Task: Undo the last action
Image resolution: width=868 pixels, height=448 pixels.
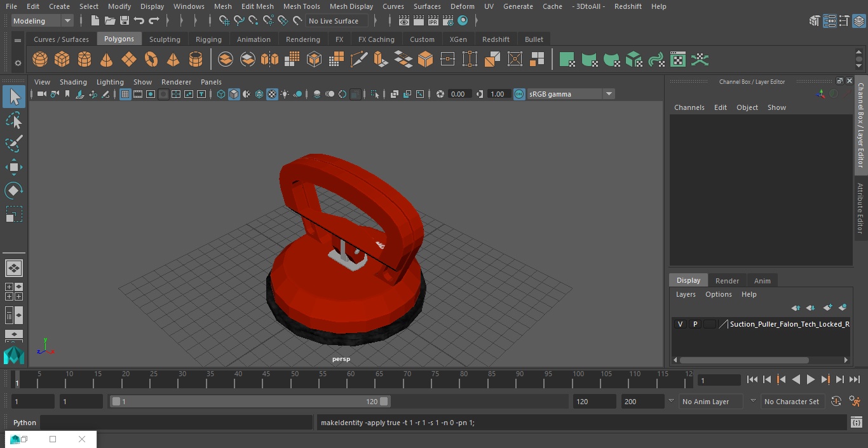Action: click(139, 21)
